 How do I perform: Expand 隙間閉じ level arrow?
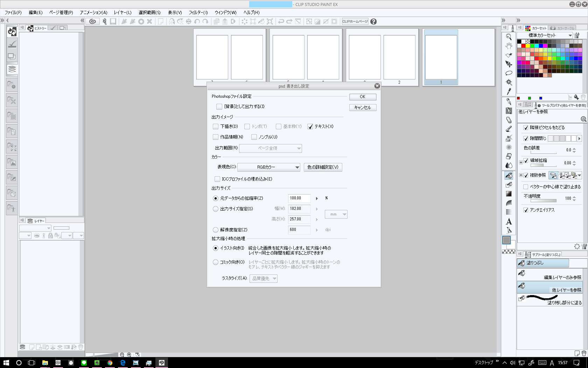[x=579, y=138]
